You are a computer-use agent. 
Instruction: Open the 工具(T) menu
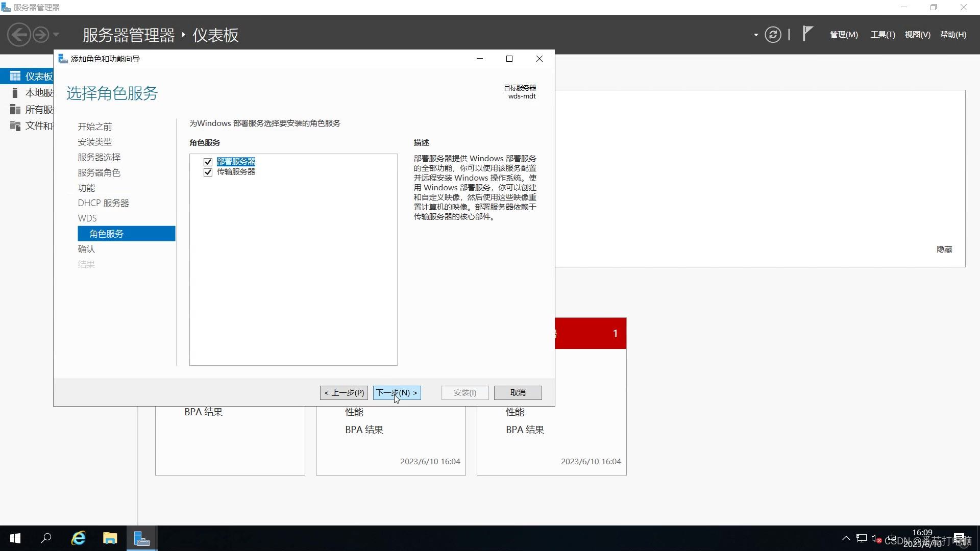click(x=883, y=35)
